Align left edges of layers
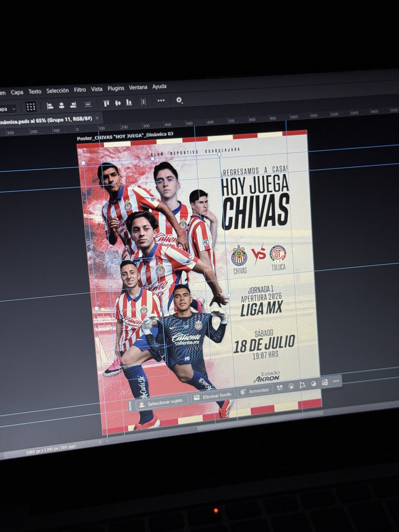This screenshot has height=532, width=399. click(x=50, y=106)
